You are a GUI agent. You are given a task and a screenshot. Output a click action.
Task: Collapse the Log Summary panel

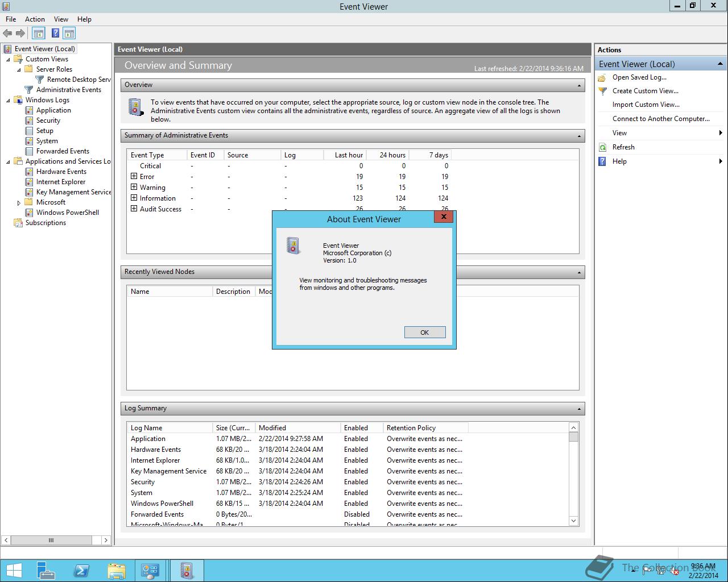tap(578, 408)
